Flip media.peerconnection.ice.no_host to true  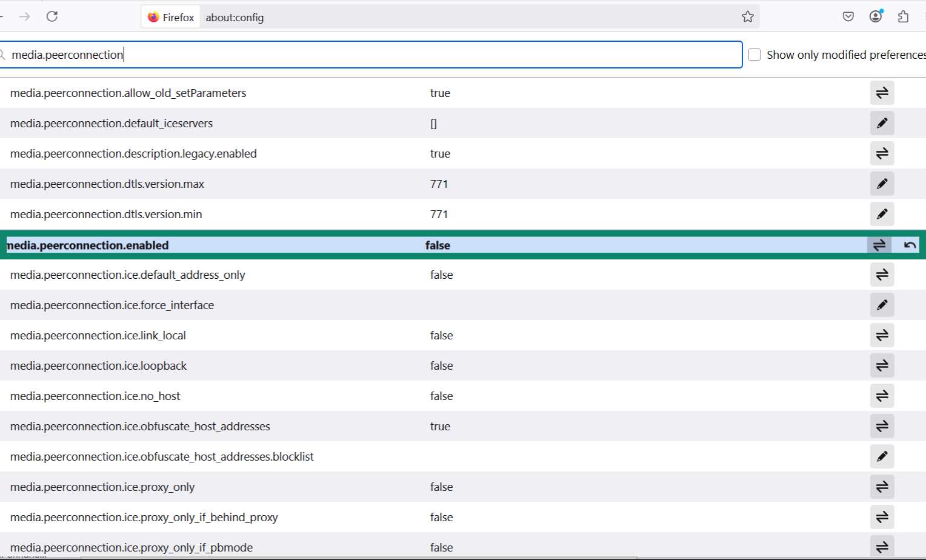pyautogui.click(x=882, y=396)
